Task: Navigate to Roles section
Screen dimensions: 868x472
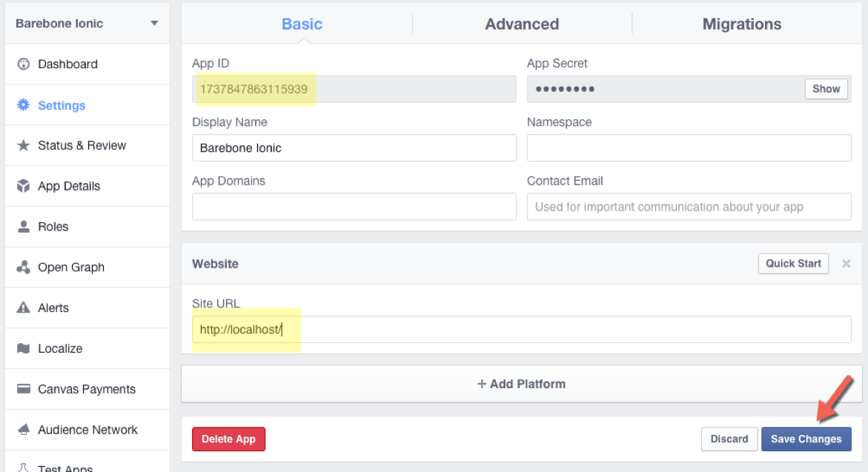Action: (87, 227)
